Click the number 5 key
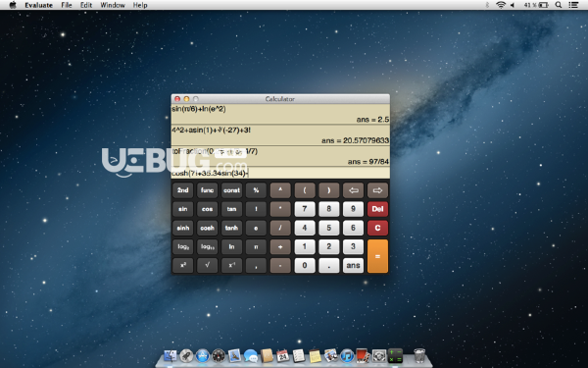 click(329, 228)
